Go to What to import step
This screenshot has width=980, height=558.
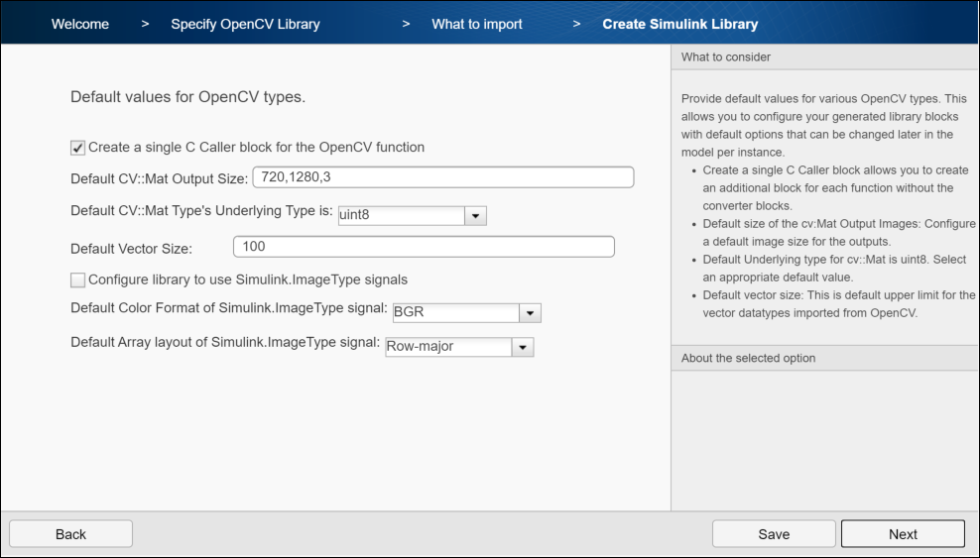click(x=477, y=25)
